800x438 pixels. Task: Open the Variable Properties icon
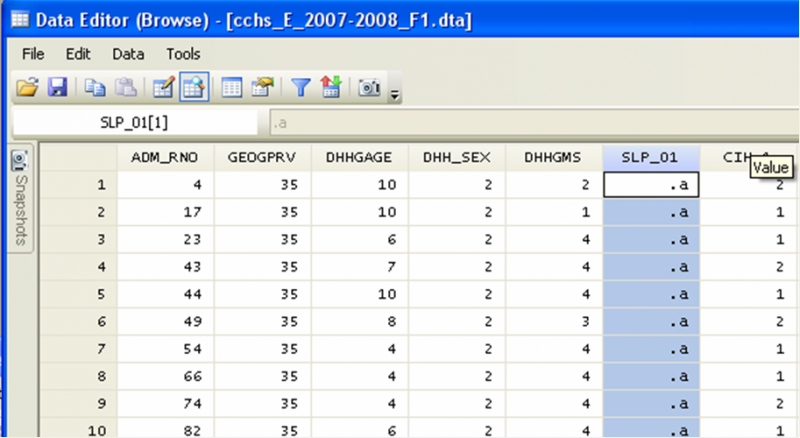coord(261,88)
